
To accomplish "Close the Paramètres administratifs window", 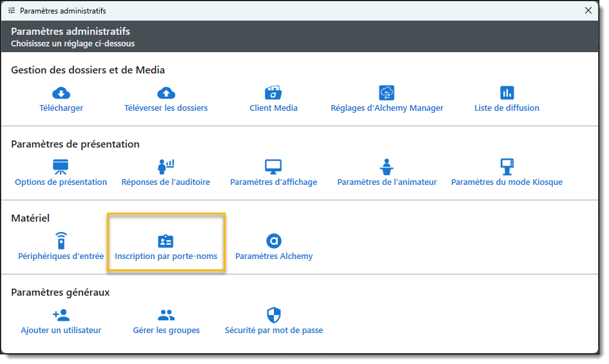I will (588, 11).
